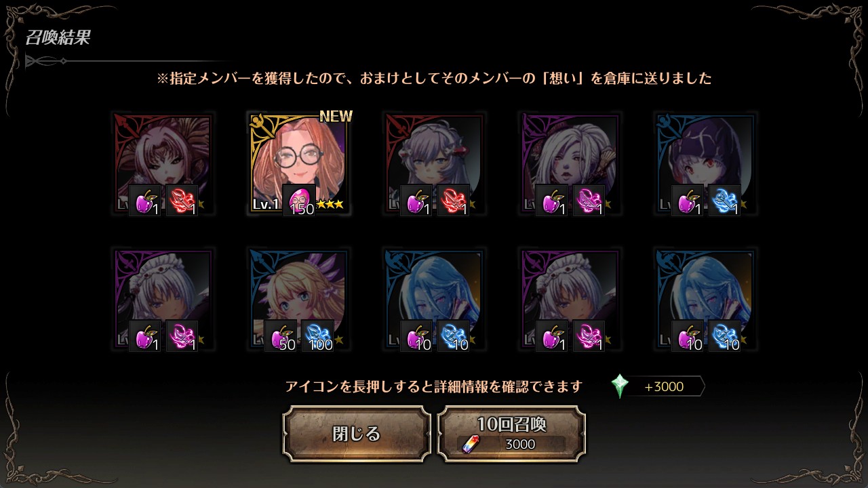Open the blonde character card with 50 apples

click(x=299, y=300)
